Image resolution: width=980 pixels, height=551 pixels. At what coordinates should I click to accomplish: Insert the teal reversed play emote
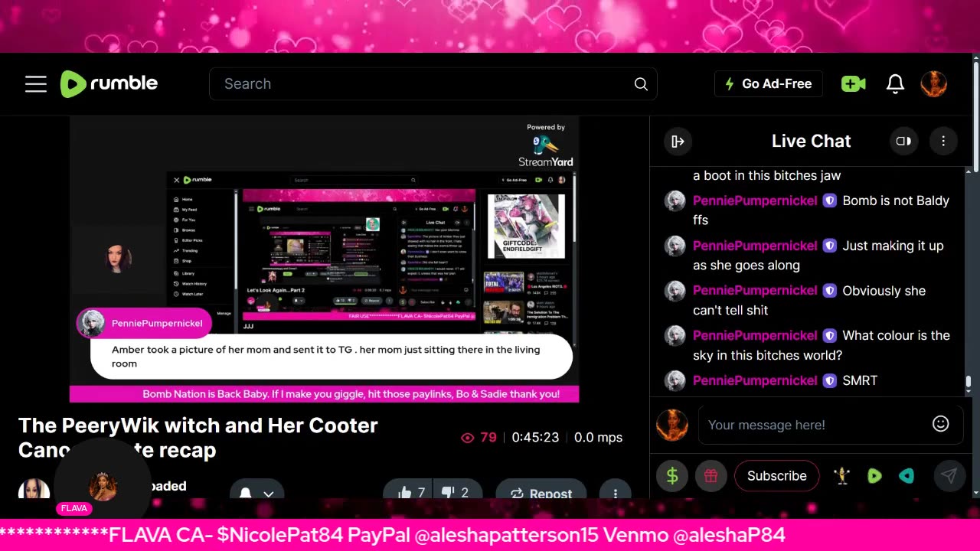click(x=906, y=476)
